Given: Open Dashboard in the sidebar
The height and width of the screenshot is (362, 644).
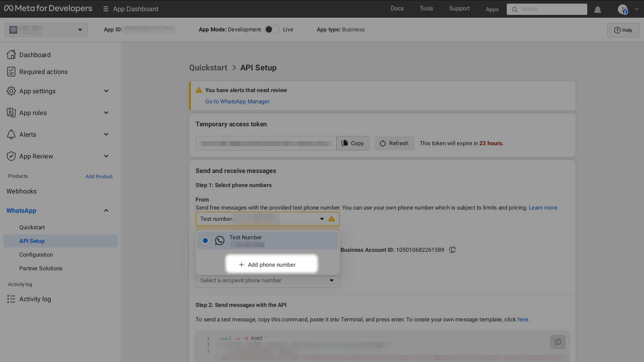Looking at the screenshot, I should 35,55.
